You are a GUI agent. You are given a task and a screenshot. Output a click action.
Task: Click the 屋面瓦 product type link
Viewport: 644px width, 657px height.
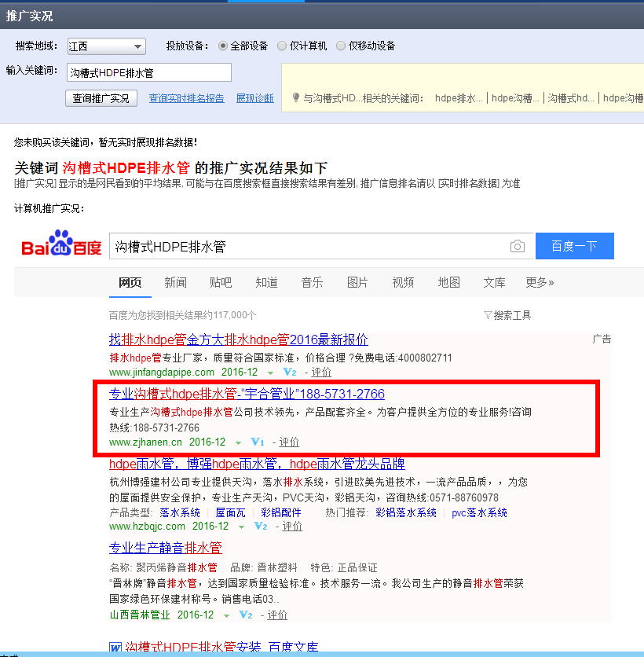pyautogui.click(x=230, y=512)
